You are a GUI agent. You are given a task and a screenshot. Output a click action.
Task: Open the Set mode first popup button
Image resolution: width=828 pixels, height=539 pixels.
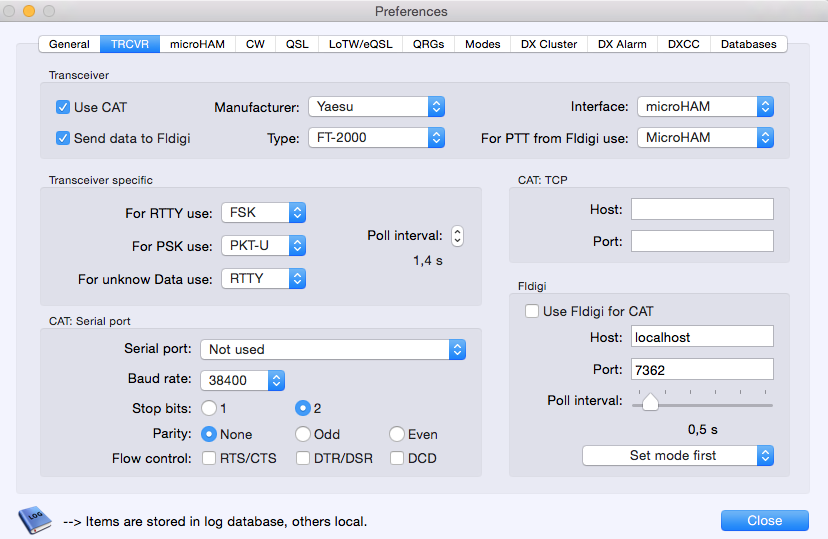(678, 455)
